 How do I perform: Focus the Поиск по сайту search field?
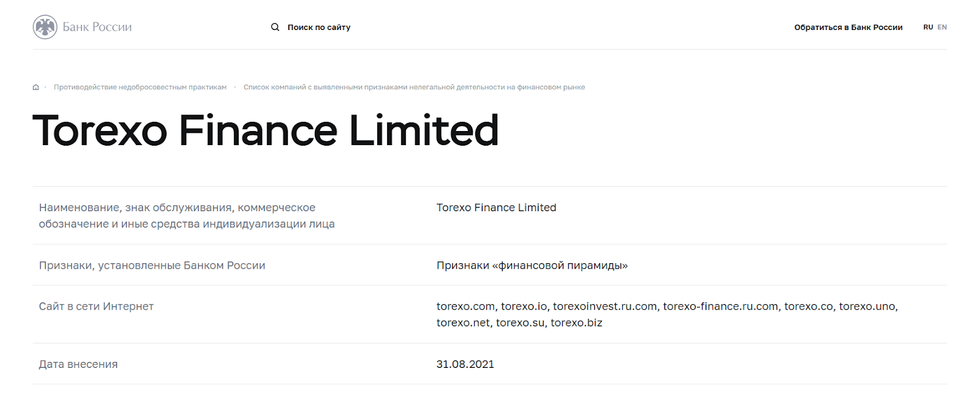[x=319, y=27]
